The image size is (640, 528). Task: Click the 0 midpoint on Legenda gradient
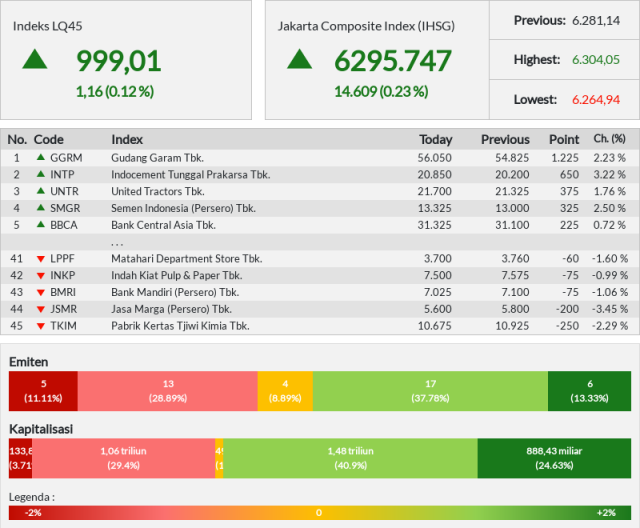click(319, 512)
